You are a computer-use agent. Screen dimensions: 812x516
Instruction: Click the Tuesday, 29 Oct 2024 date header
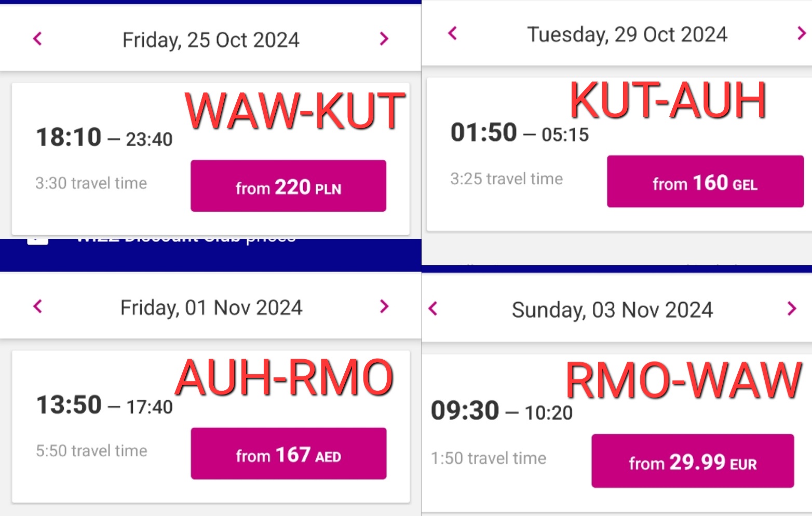627,34
